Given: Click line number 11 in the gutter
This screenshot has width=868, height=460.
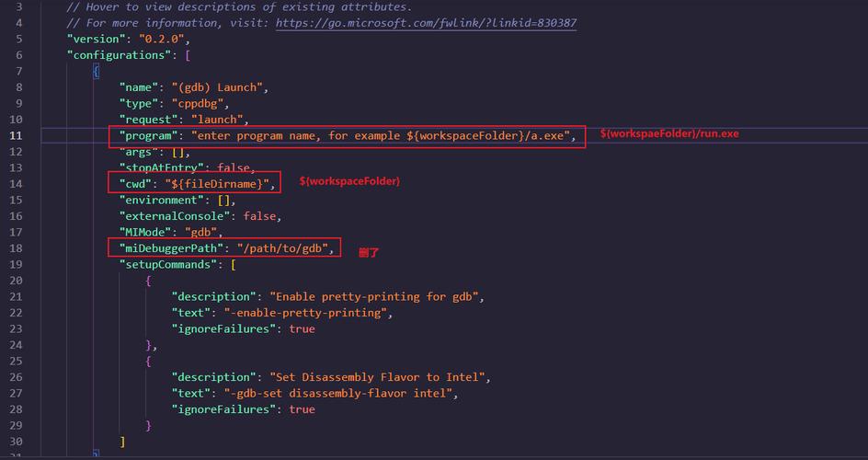Looking at the screenshot, I should 17,135.
